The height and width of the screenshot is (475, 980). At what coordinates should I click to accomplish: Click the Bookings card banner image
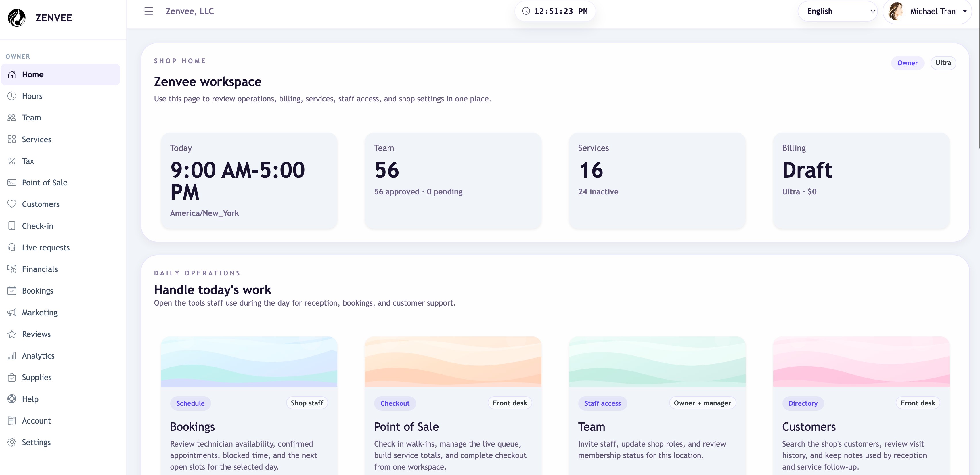(249, 362)
